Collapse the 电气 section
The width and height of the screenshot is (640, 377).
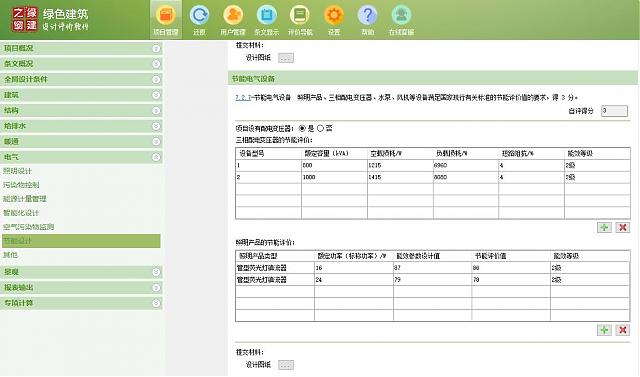(x=81, y=157)
